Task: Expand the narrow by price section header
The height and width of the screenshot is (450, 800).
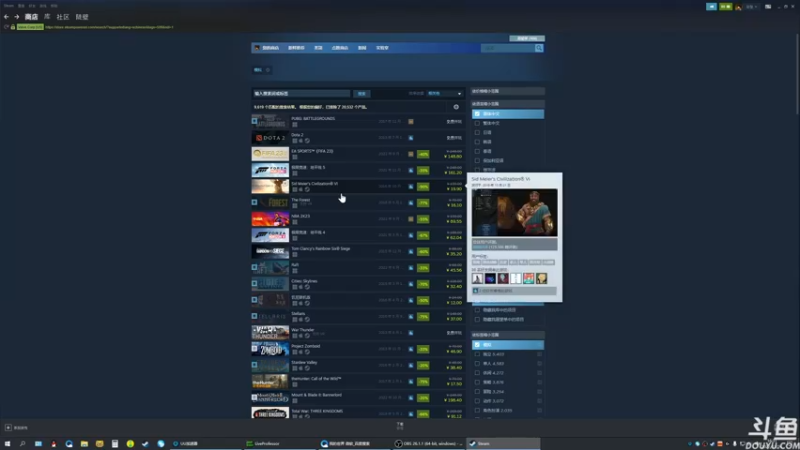Action: [508, 91]
